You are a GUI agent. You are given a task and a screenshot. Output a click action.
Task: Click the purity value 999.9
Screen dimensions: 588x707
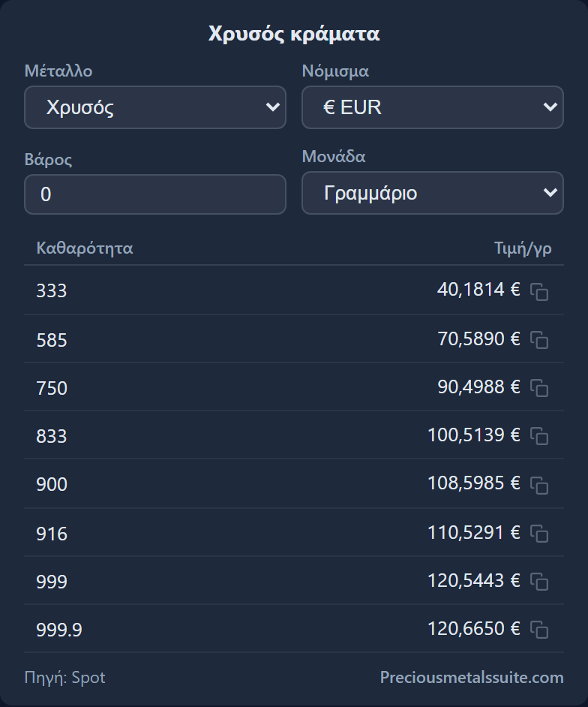click(x=59, y=630)
